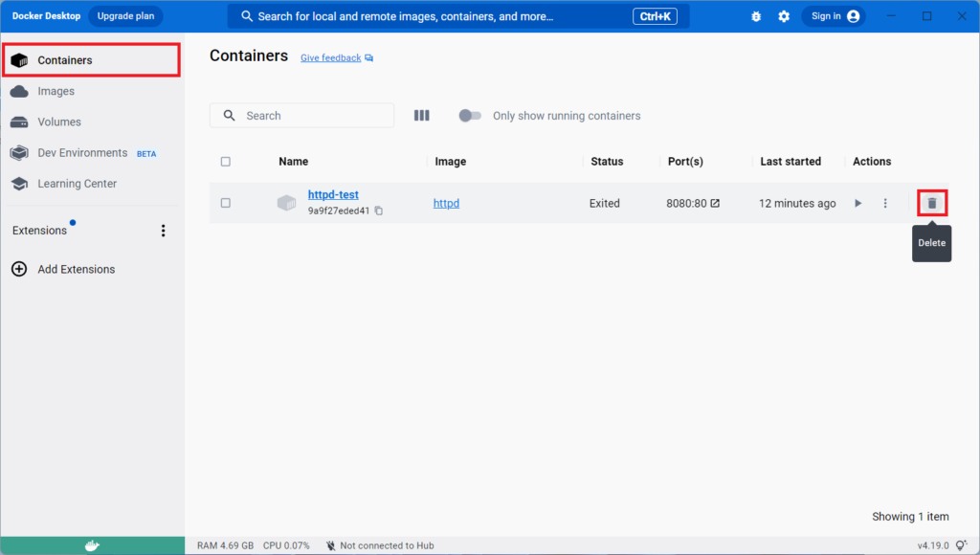Click the RAM 4.69 GB status entry
The width and height of the screenshot is (980, 555).
[226, 545]
